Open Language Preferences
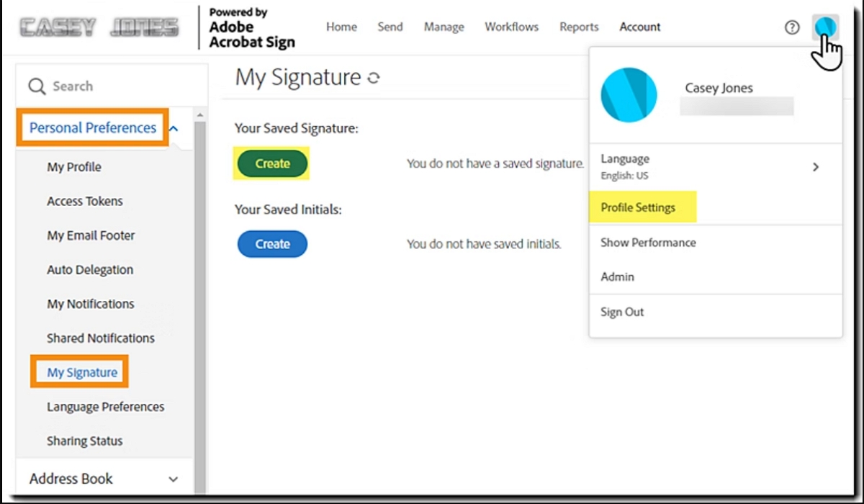Screen dimensions: 864x504 (x=106, y=407)
